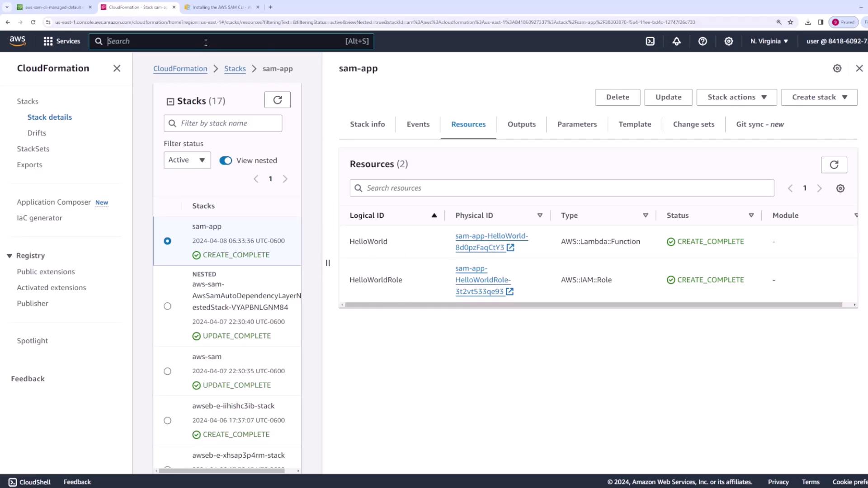Open the sam-app-HelloWorldRole physical ID link

(482, 280)
